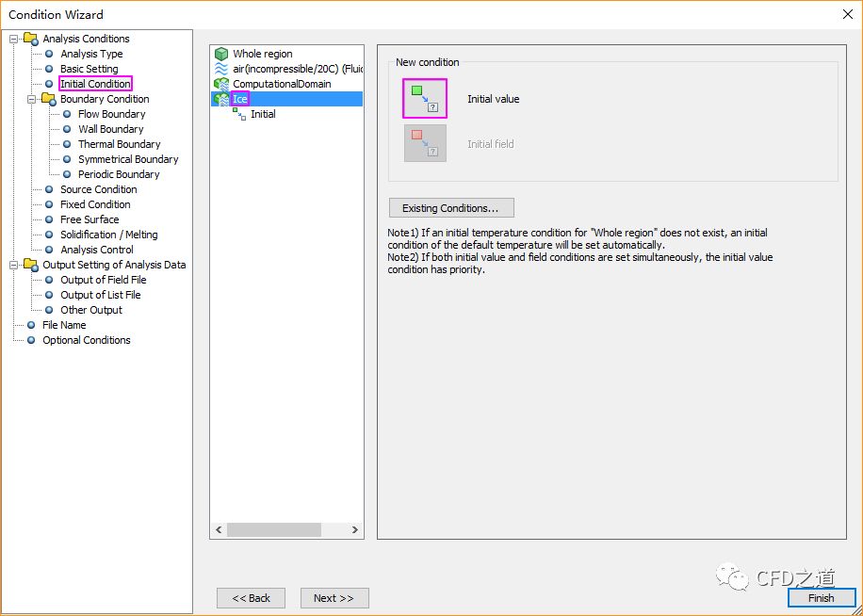
Task: Click the Boundary Condition folder icon
Action: (x=48, y=99)
